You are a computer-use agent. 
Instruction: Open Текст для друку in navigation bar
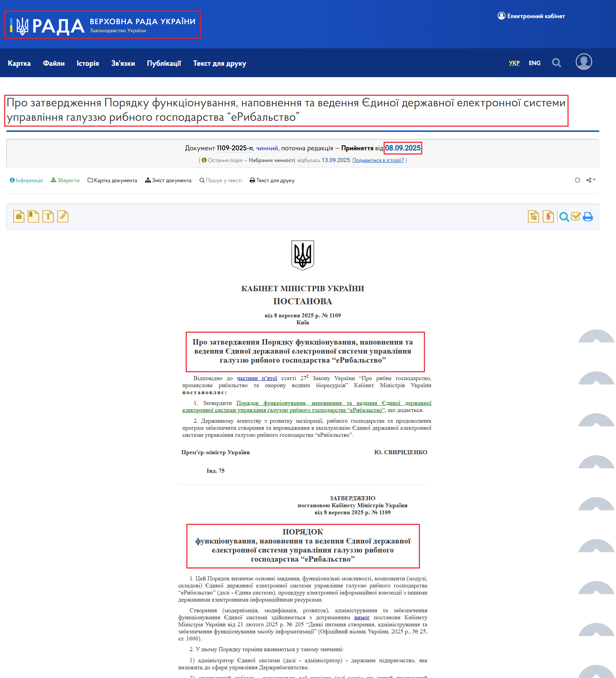point(220,63)
